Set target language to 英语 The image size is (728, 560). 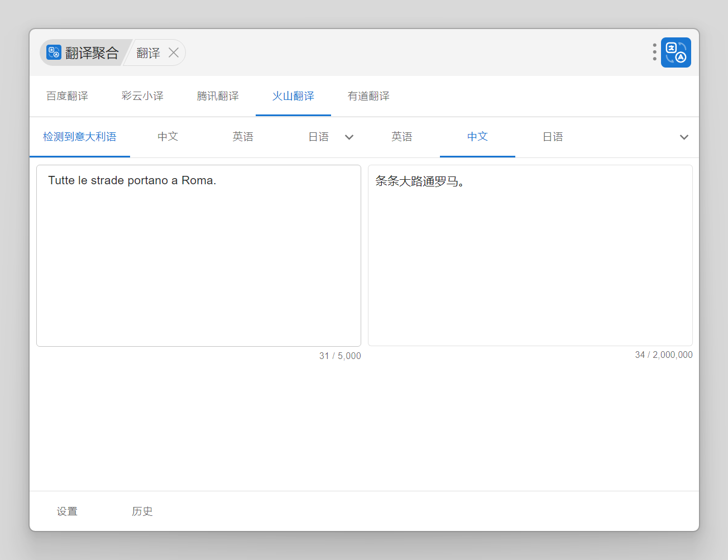tap(402, 137)
